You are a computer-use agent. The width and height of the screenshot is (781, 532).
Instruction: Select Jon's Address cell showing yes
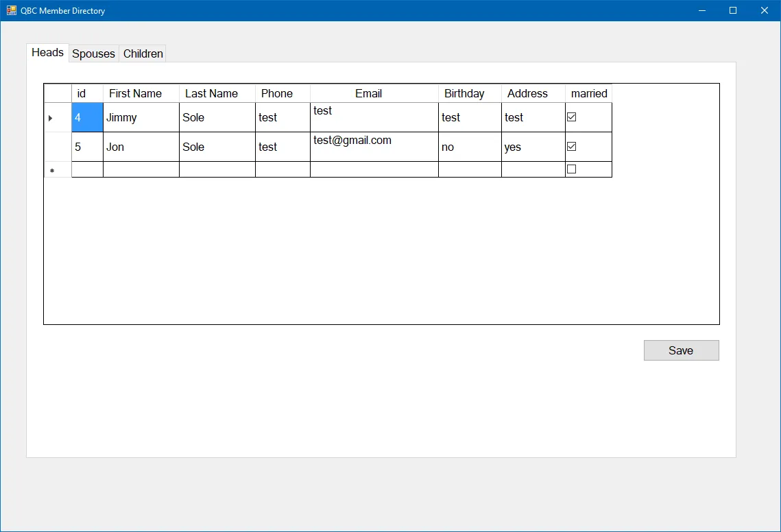(x=533, y=147)
